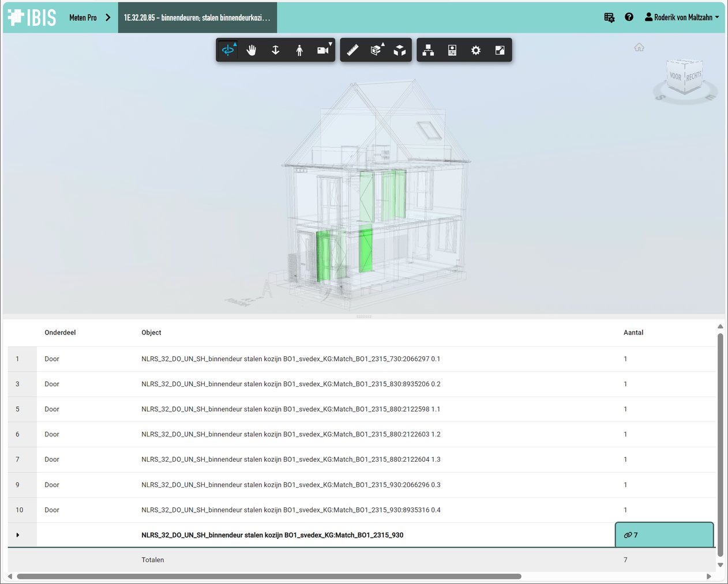Open the Roderik von Maltzahn account dropdown
This screenshot has height=584, width=728.
(x=682, y=17)
